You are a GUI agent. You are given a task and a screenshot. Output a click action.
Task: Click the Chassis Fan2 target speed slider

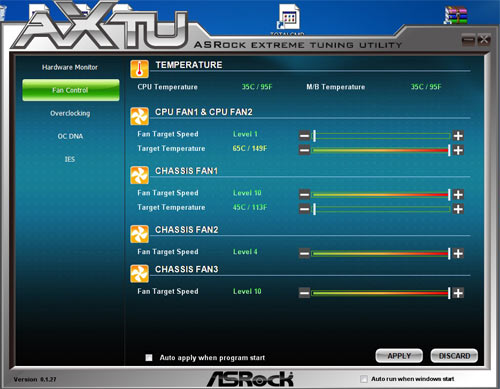click(381, 253)
